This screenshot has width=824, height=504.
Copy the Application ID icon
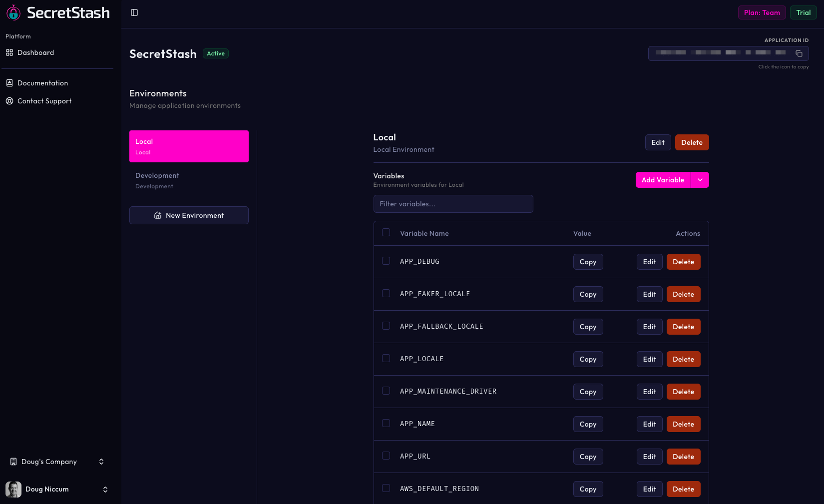pyautogui.click(x=799, y=53)
